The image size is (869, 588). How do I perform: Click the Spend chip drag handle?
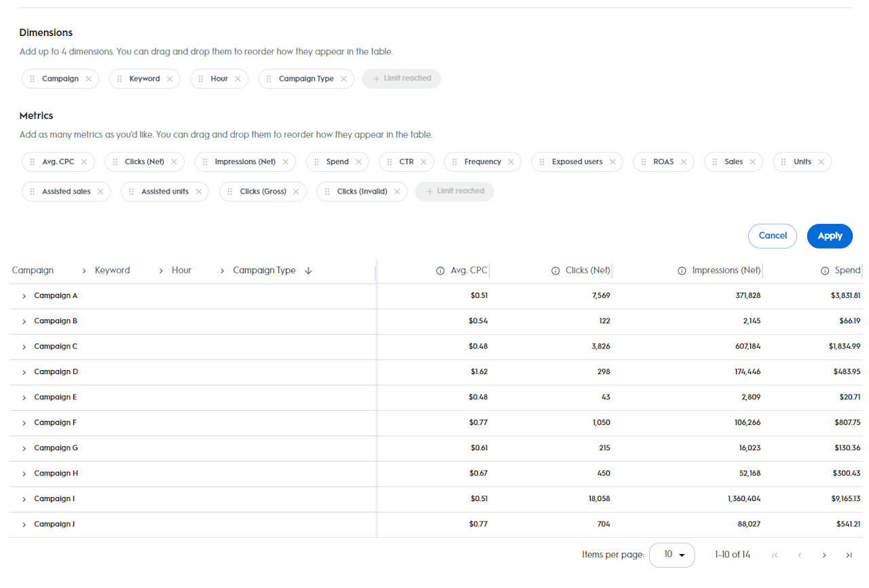tap(316, 162)
